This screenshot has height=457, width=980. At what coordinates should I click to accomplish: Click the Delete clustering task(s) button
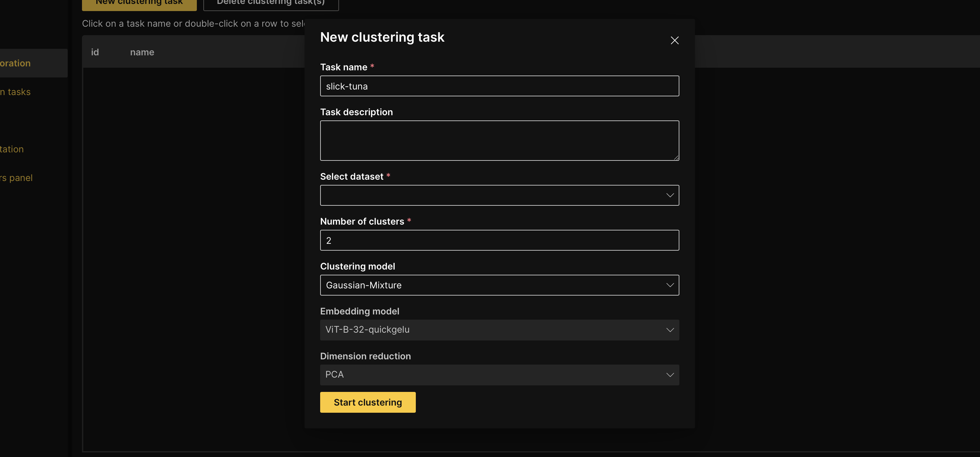271,3
